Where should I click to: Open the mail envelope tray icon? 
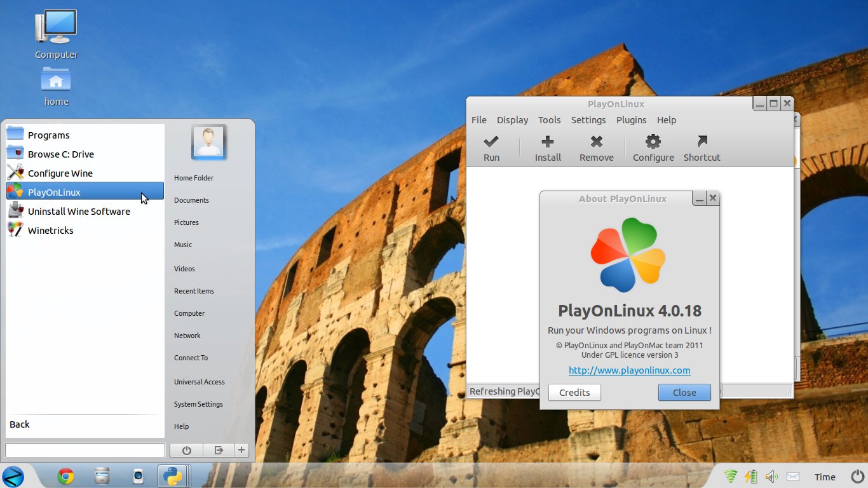point(793,477)
